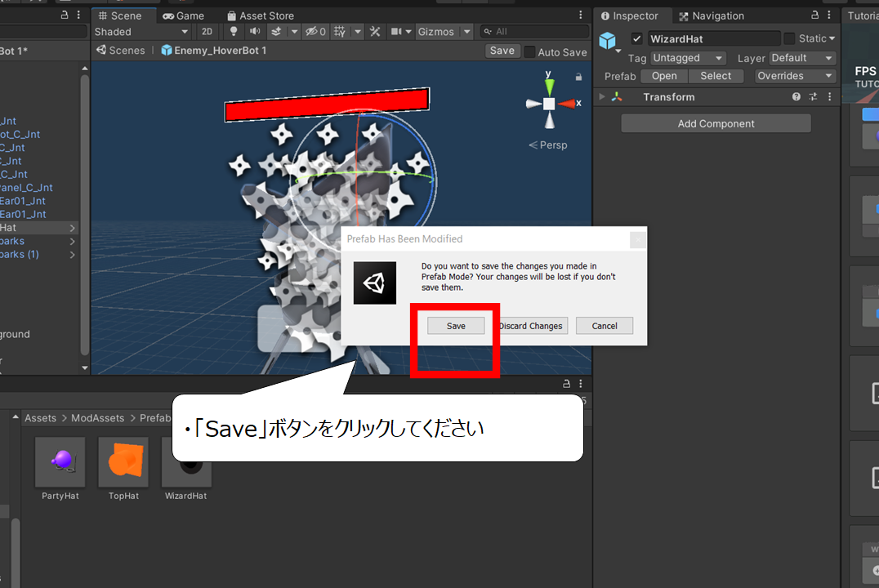The image size is (879, 588).
Task: Select the Ear01_Jnt item above Hat
Action: [23, 214]
